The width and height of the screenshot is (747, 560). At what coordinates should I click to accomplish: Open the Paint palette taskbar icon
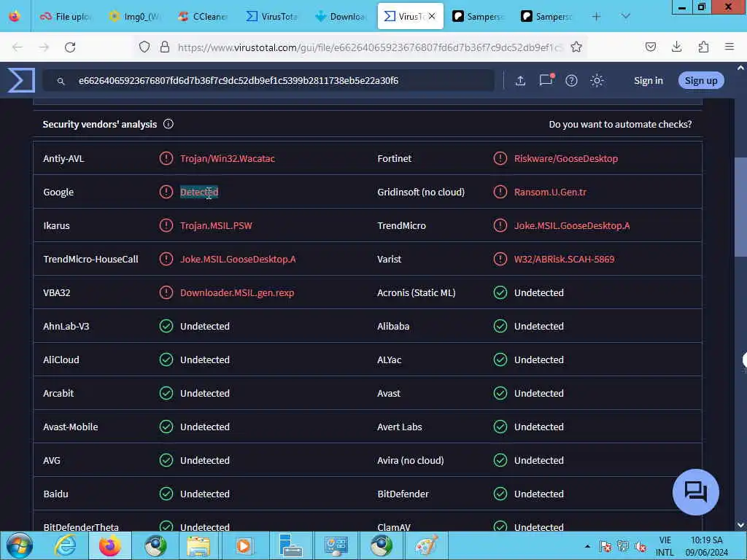coord(425,545)
